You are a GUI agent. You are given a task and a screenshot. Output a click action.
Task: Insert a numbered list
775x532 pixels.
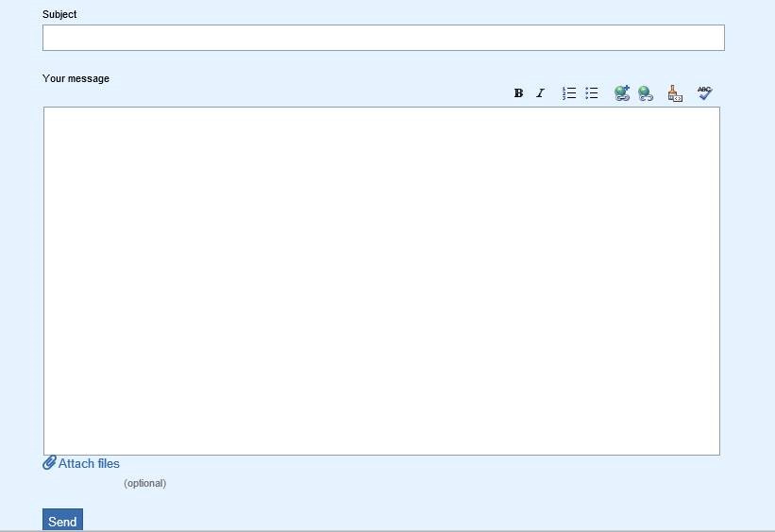[x=569, y=93]
